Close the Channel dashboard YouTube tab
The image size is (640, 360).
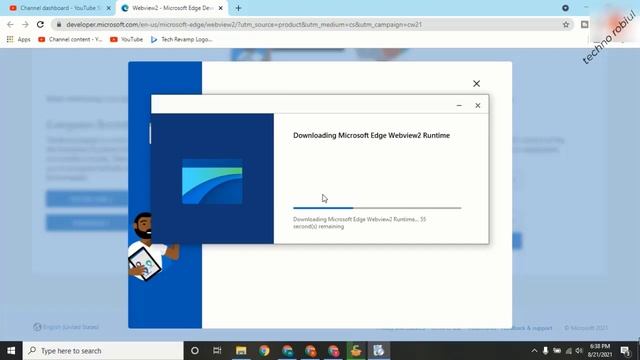tap(109, 8)
